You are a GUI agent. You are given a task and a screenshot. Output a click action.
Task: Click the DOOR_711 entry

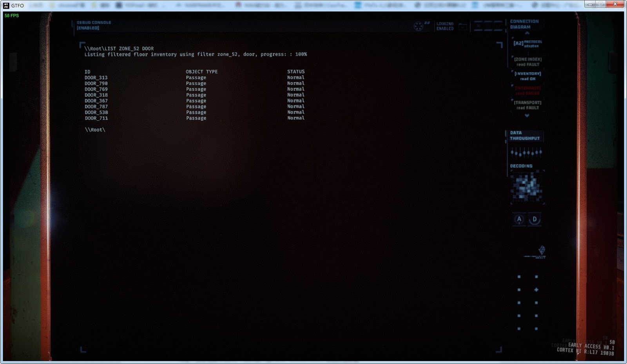coord(96,118)
